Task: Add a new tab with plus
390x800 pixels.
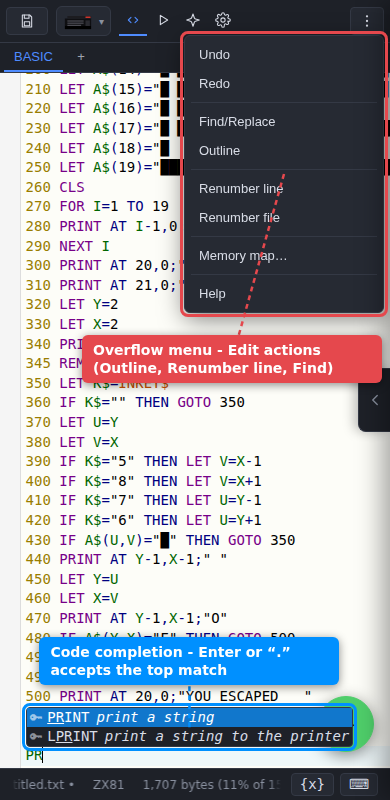Action: (x=81, y=57)
